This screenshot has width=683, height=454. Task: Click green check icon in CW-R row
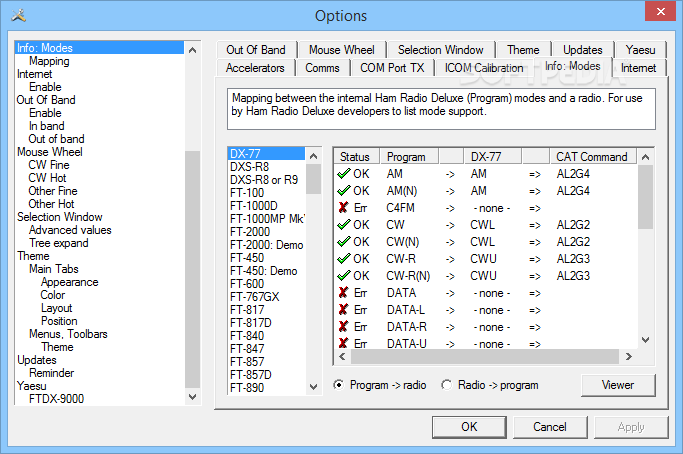pos(344,259)
